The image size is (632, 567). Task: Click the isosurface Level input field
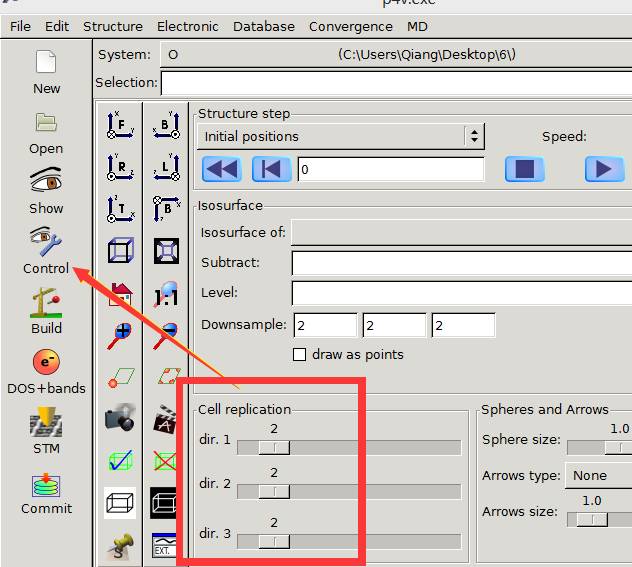[x=460, y=294]
